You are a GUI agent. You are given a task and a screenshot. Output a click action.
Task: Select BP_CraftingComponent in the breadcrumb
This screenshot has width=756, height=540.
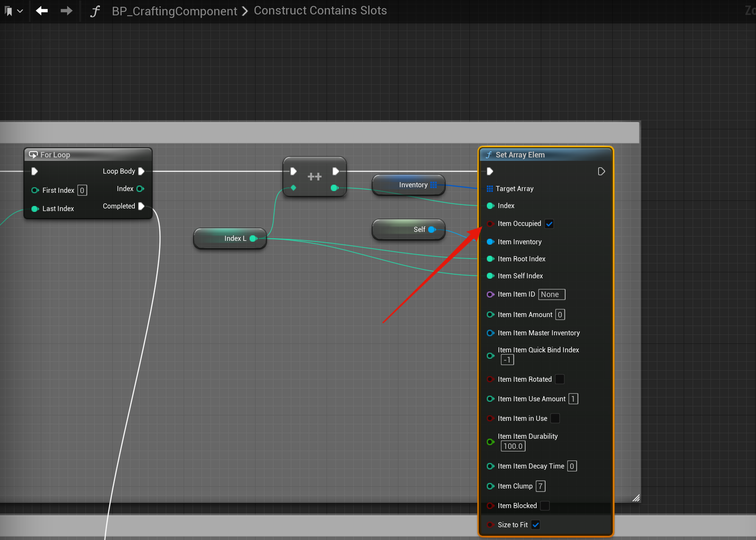pos(174,11)
